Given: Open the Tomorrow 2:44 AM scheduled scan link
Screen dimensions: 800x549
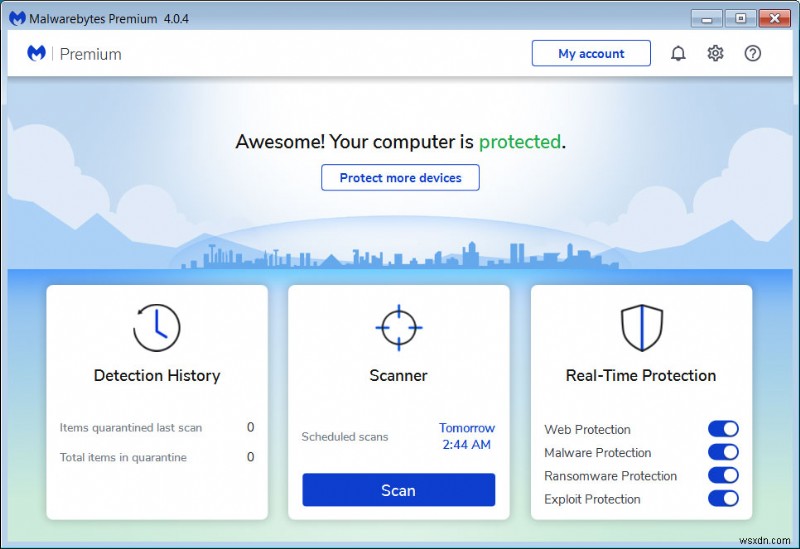Looking at the screenshot, I should [x=467, y=436].
